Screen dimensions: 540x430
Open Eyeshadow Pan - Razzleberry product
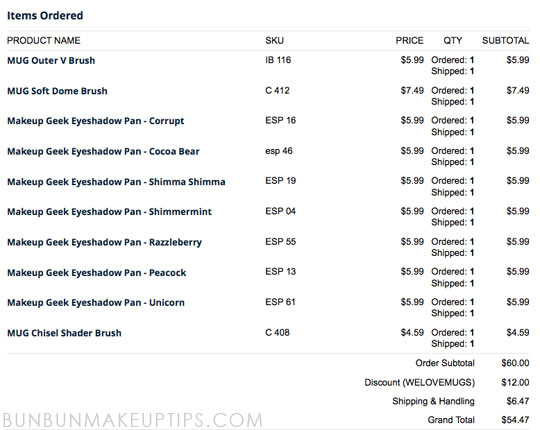coord(105,242)
